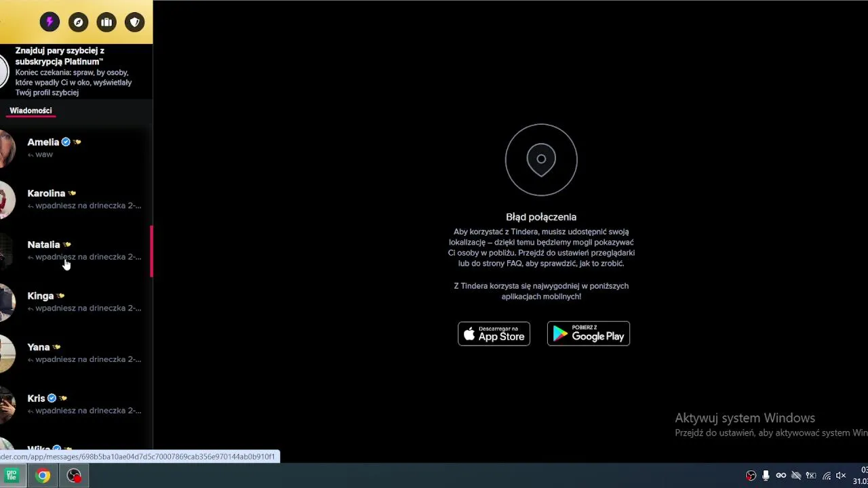868x488 pixels.
Task: Click the Google Play download badge
Action: (x=589, y=333)
